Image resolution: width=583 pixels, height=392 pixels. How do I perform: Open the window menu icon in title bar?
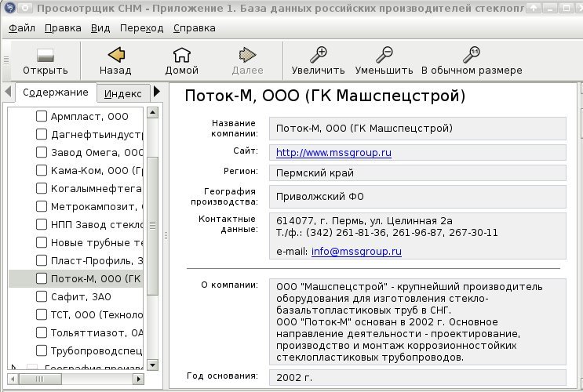pos(9,7)
